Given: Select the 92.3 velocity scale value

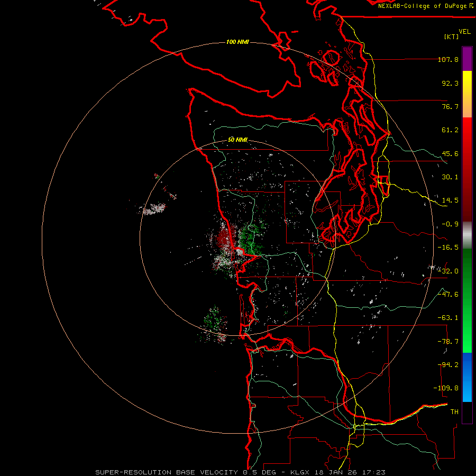Looking at the screenshot, I should pyautogui.click(x=450, y=83).
